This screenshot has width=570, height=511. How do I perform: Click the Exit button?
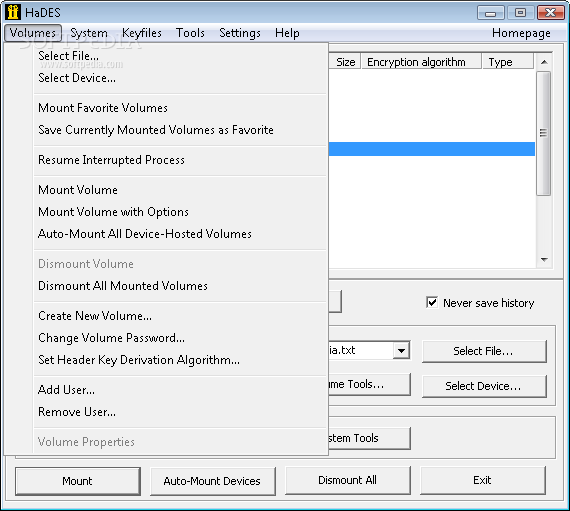(x=483, y=480)
